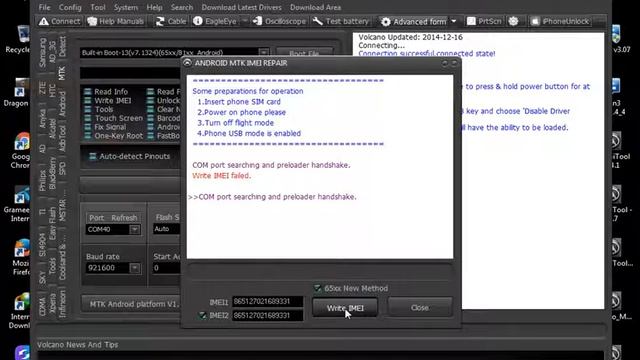Click the Close button in IMEI dialog
The width and height of the screenshot is (640, 360).
click(420, 308)
